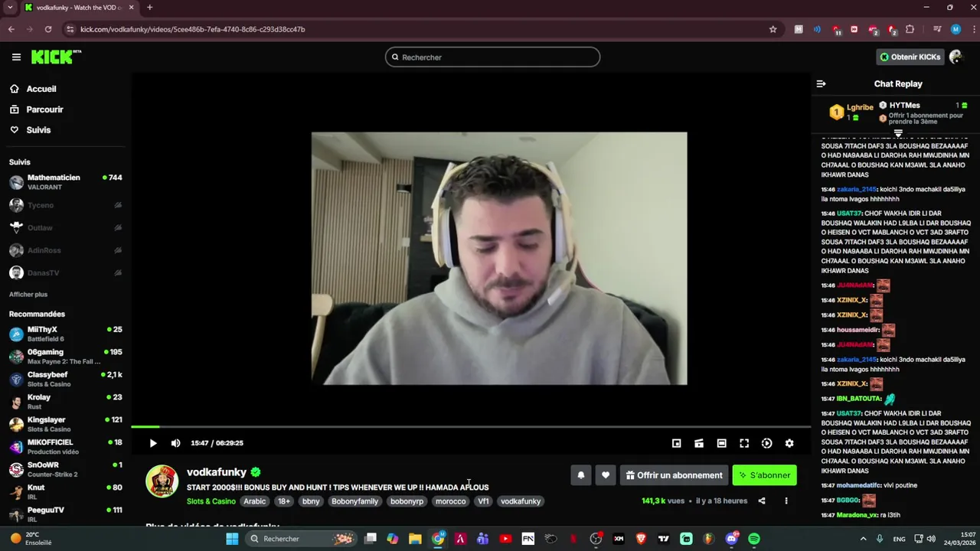Open recommended channel Kingslayer
This screenshot has height=551, width=980.
point(65,424)
